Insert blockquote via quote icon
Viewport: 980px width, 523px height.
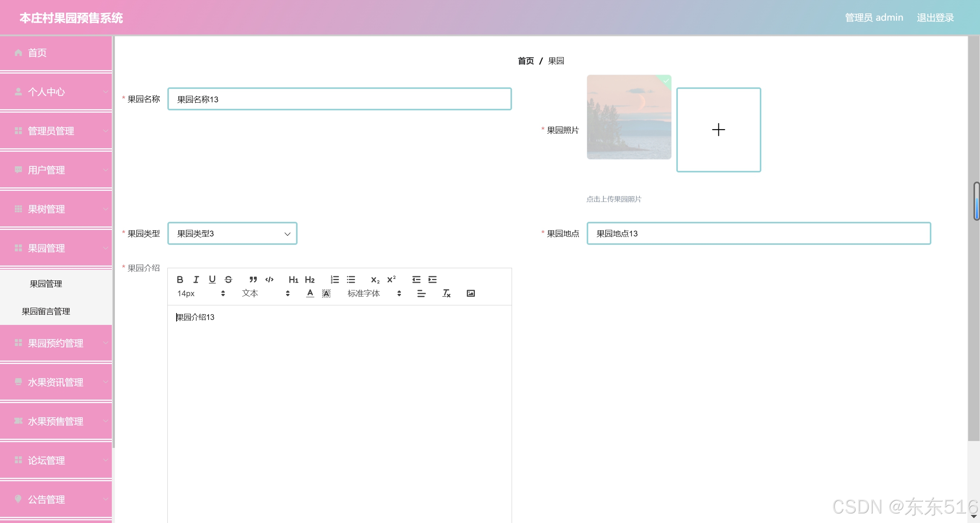tap(253, 280)
